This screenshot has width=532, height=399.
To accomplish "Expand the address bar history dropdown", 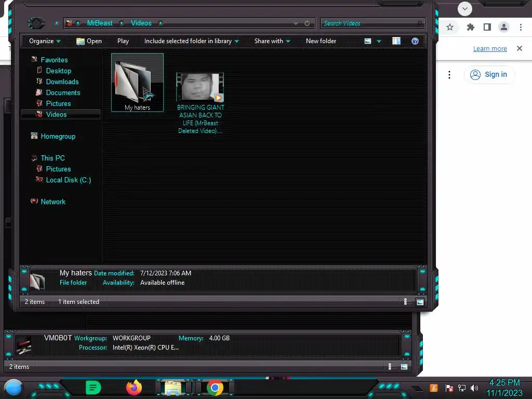I will 296,23.
